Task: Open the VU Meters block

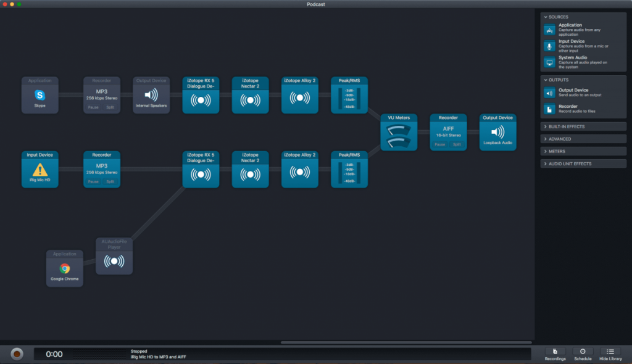Action: (399, 131)
